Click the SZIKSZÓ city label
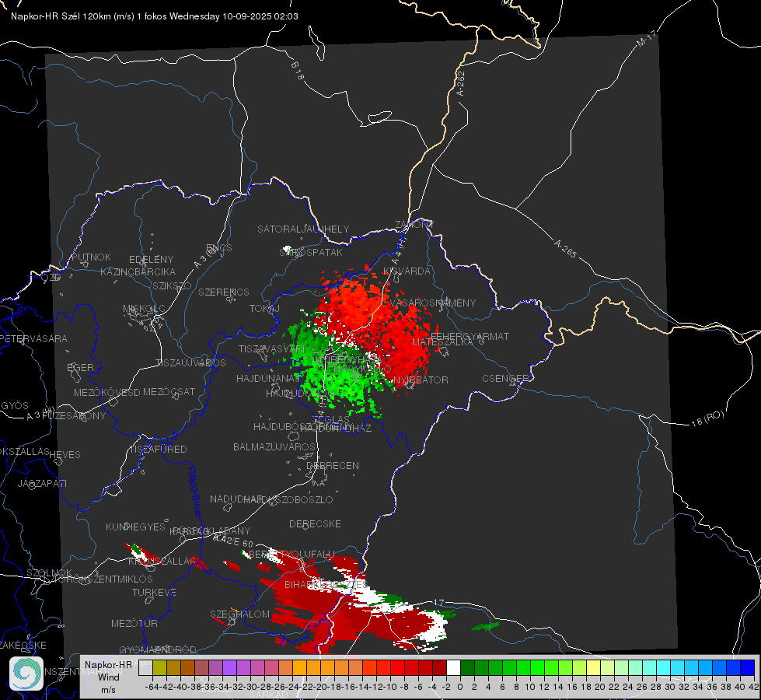Viewport: 761px width, 700px height. [173, 286]
